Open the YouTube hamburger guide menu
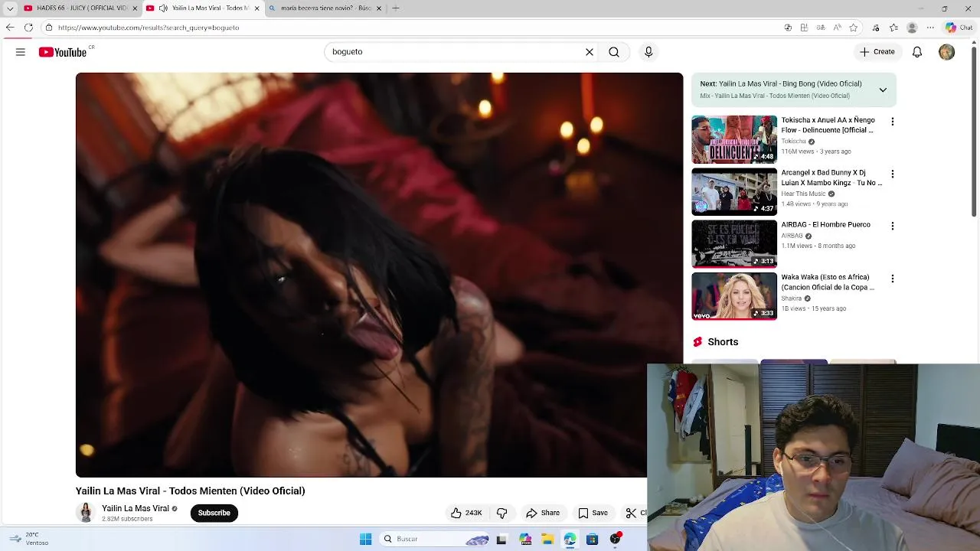This screenshot has width=980, height=551. pos(21,52)
